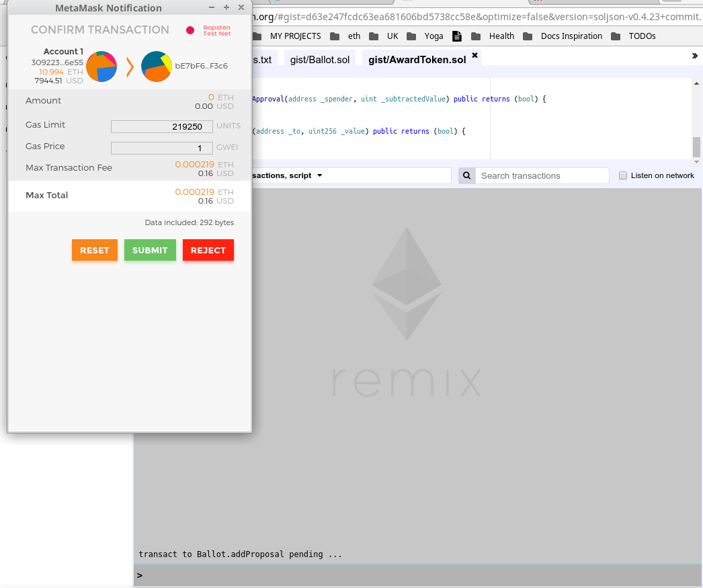The image size is (703, 588).
Task: Click the uint256 _value code text
Action: 336,131
